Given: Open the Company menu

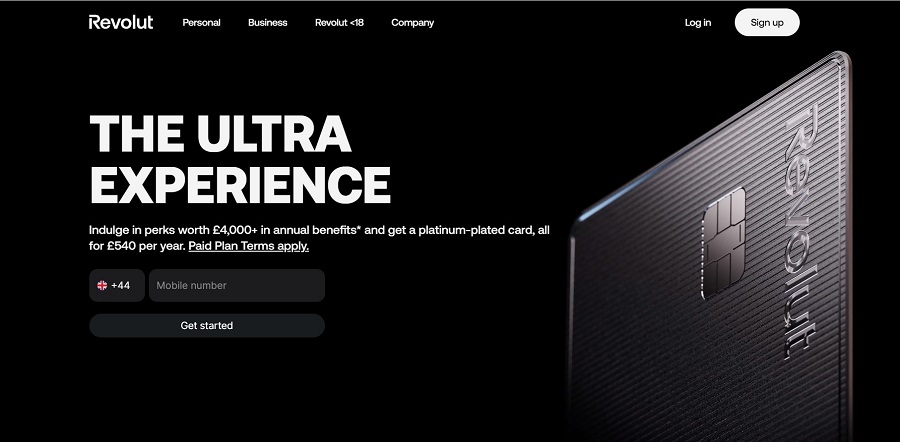Looking at the screenshot, I should coord(413,23).
